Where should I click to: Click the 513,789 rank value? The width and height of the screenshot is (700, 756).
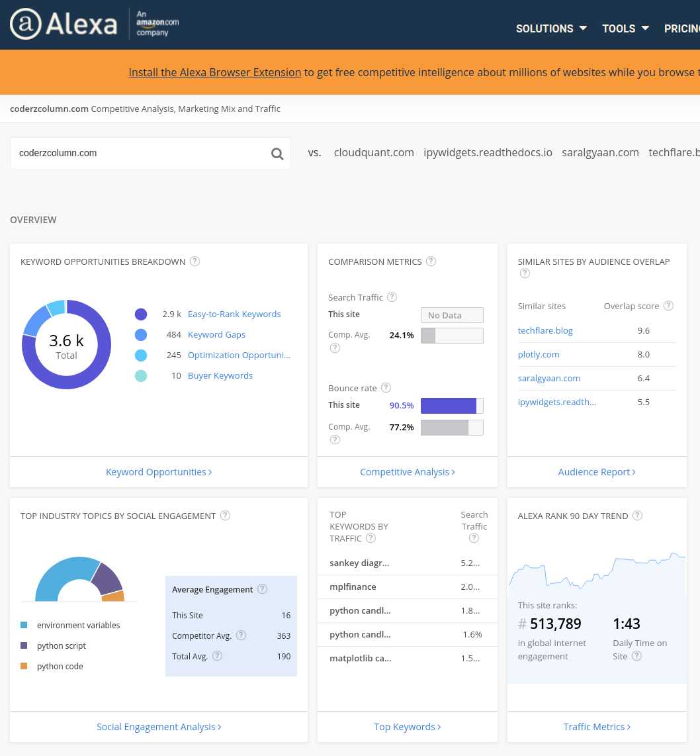tap(556, 624)
